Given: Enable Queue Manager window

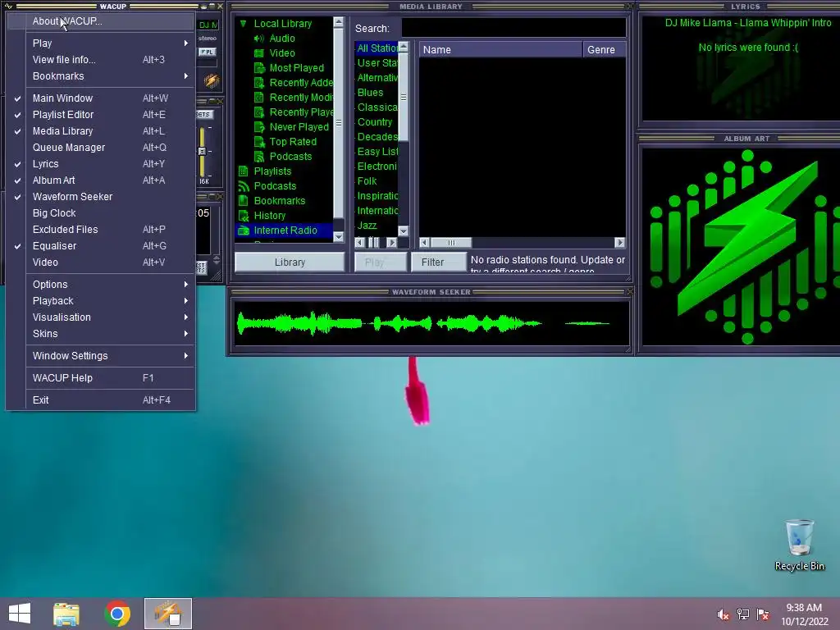Looking at the screenshot, I should pos(101,148).
